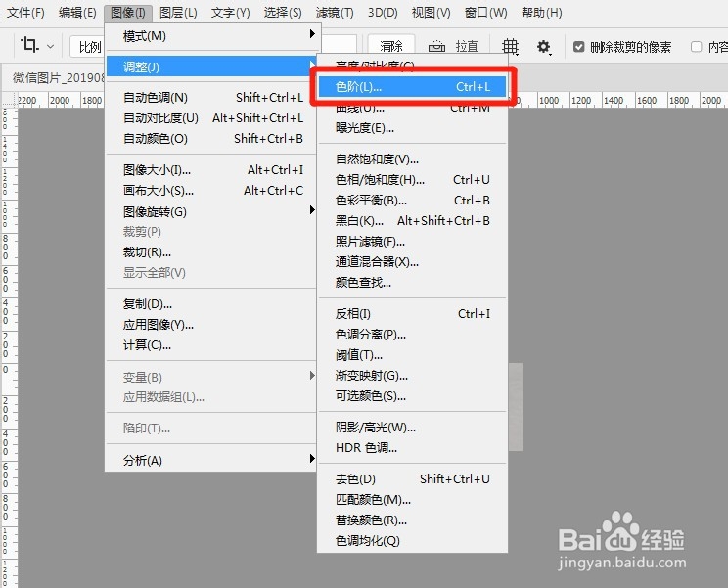Image resolution: width=728 pixels, height=588 pixels.
Task: Open the crop overlay grid options icon
Action: pyautogui.click(x=510, y=46)
